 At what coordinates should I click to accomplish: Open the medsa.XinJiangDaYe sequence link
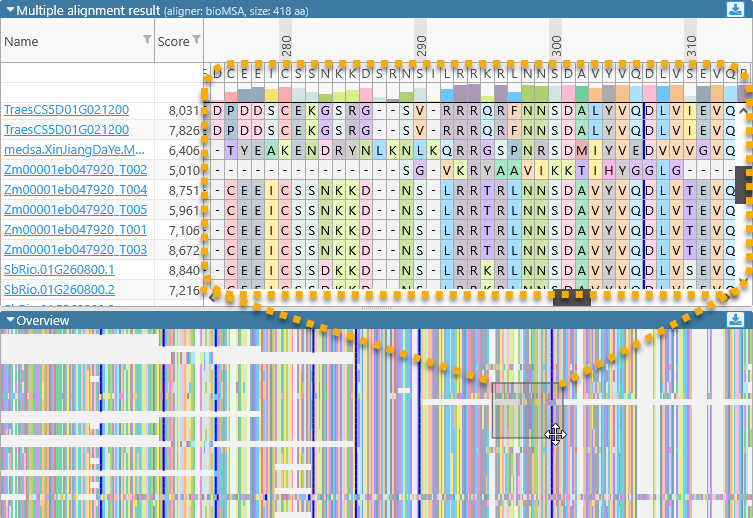coord(74,150)
